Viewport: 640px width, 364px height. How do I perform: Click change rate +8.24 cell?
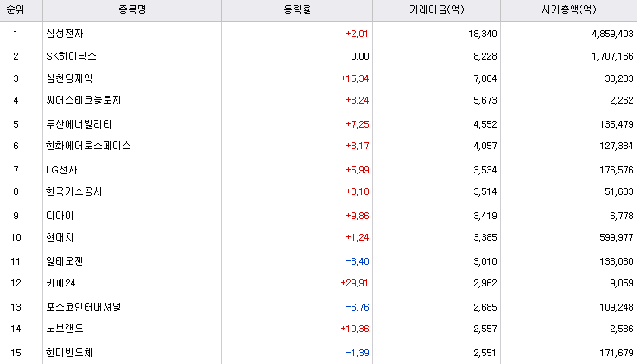358,100
